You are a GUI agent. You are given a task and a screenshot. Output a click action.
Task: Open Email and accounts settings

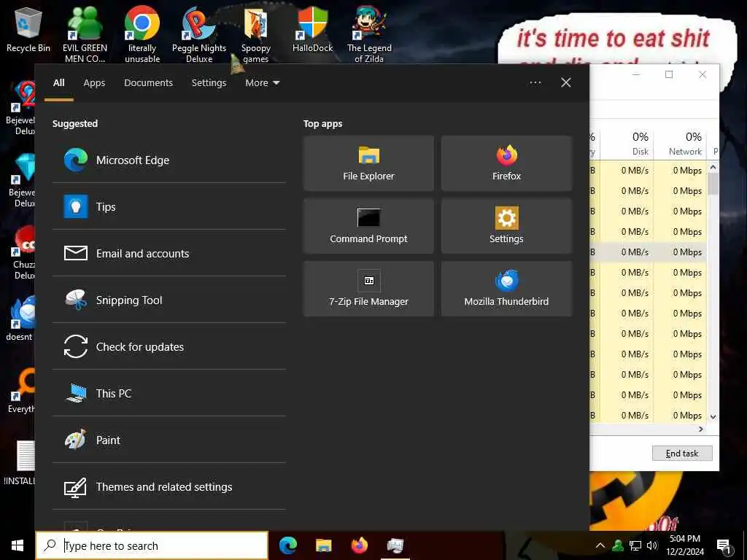pos(169,253)
